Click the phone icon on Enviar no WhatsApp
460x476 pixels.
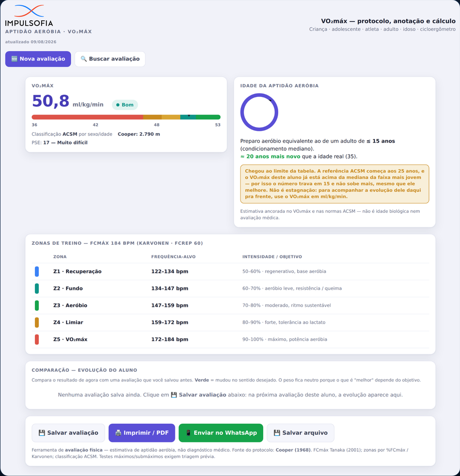coord(188,433)
